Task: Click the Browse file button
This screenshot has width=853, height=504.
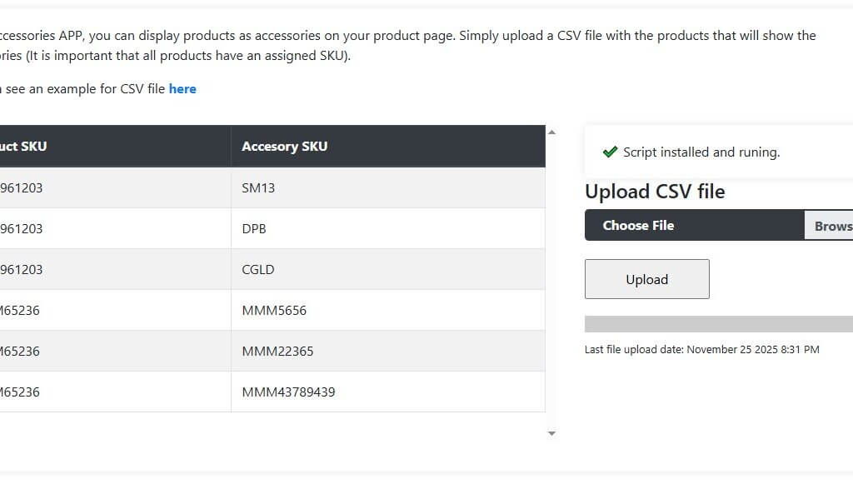Action: pos(831,225)
